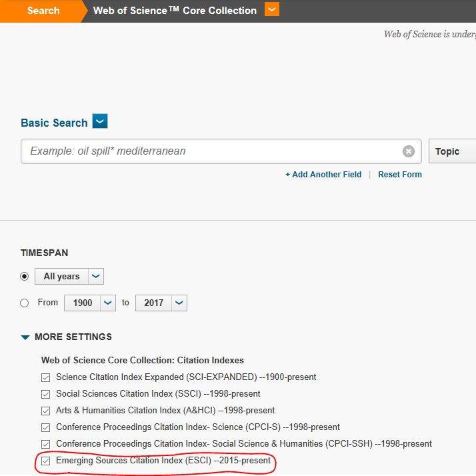Click Web of Science Core Collection: Citation Indexes heading

(143, 361)
